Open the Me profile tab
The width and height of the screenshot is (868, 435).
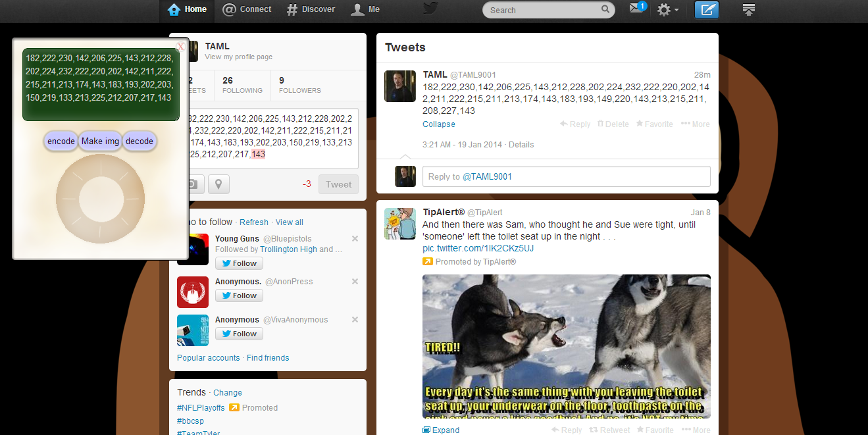point(365,9)
